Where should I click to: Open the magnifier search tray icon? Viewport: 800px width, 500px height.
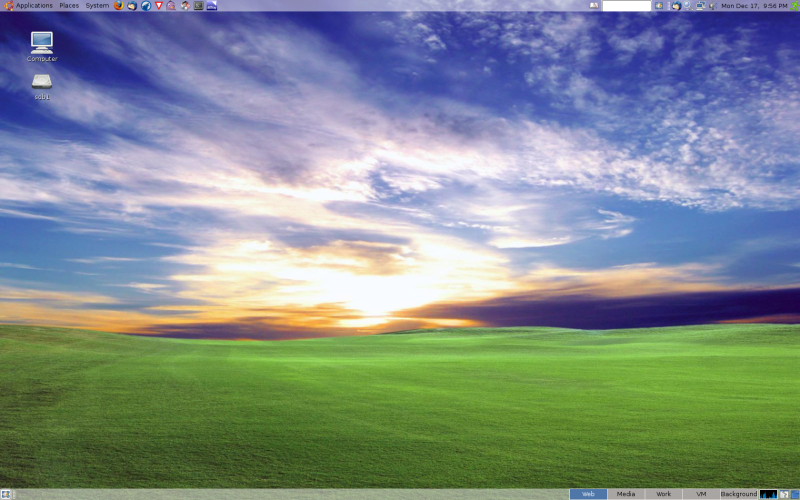tap(688, 6)
